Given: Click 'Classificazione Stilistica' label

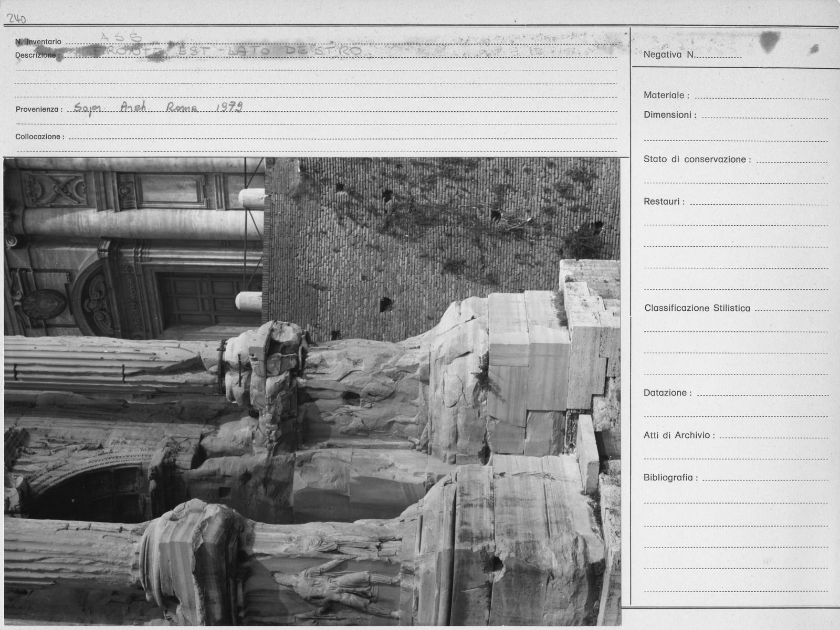Looking at the screenshot, I should pyautogui.click(x=697, y=308).
